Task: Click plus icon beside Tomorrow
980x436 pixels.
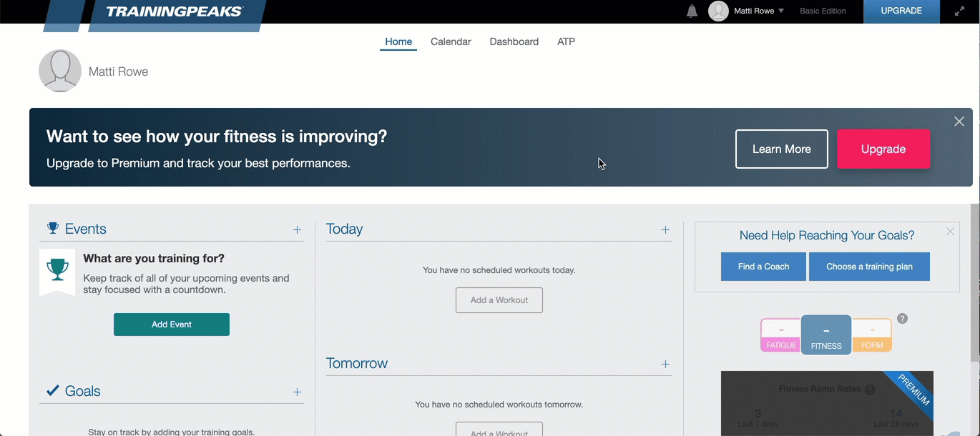Action: 665,364
